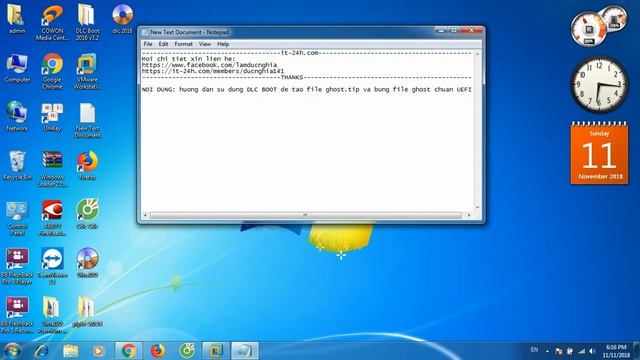640x360 pixels.
Task: Open Action Center flag icon in tray
Action: pos(559,351)
